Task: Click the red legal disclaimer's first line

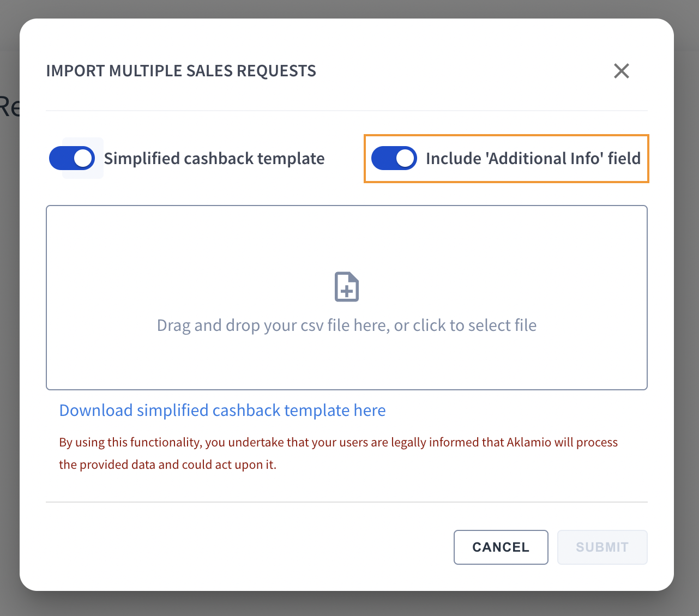Action: (x=338, y=442)
